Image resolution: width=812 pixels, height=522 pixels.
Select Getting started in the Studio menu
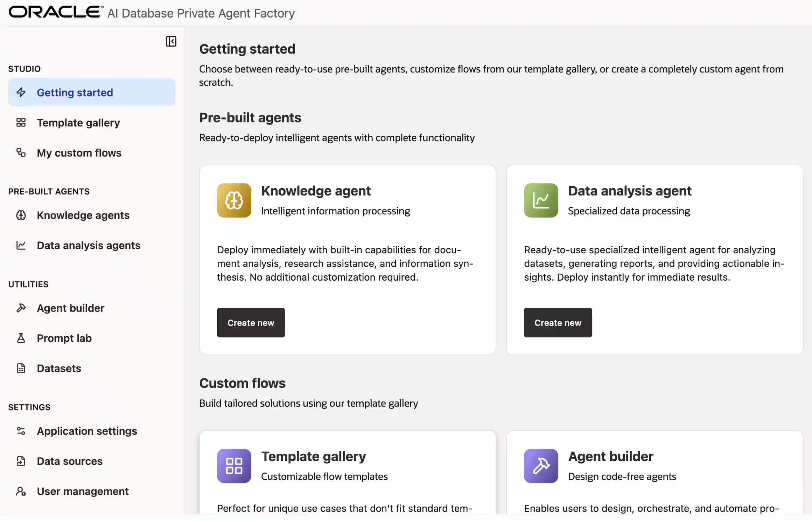point(75,92)
